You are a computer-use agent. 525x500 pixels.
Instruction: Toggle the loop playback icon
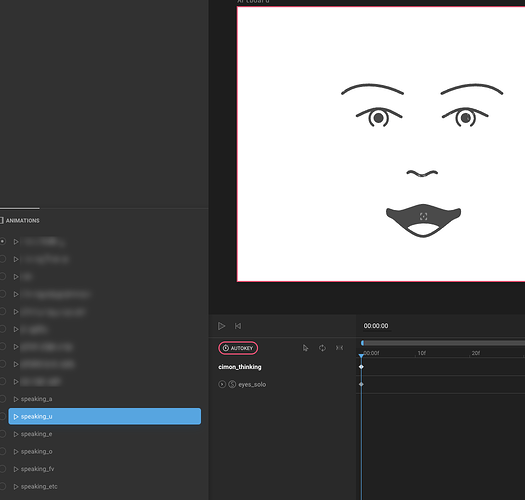pos(322,348)
